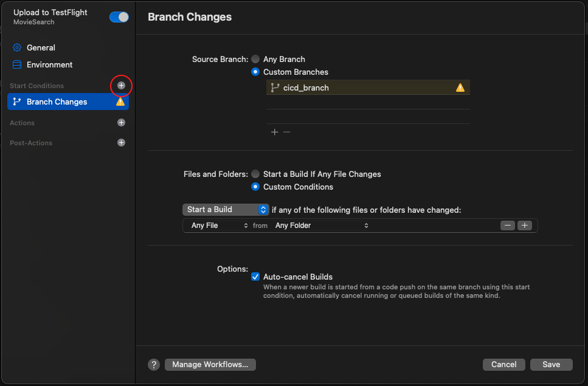Select the Any Branch radio button
The width and height of the screenshot is (588, 386).
[255, 59]
